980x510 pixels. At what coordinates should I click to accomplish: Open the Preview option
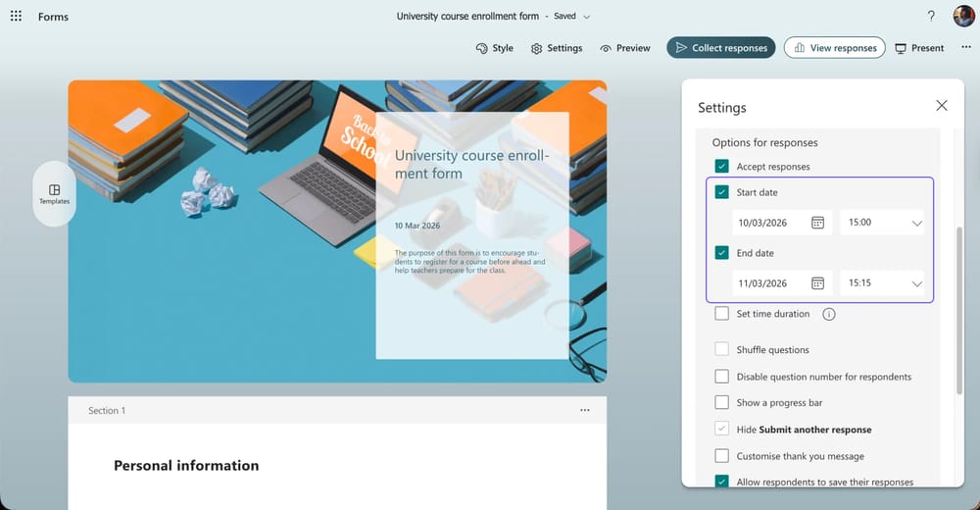[625, 48]
